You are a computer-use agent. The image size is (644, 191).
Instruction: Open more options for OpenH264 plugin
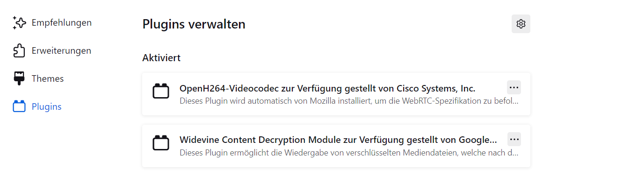514,87
